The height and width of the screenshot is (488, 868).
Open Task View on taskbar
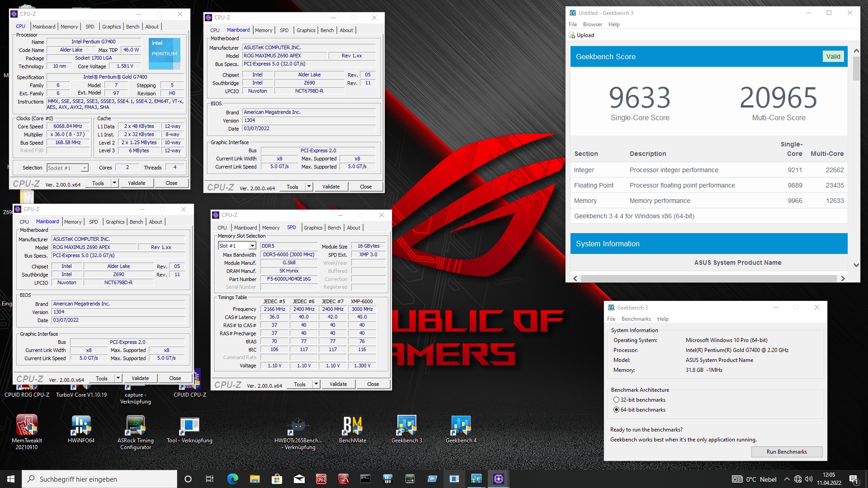point(210,479)
